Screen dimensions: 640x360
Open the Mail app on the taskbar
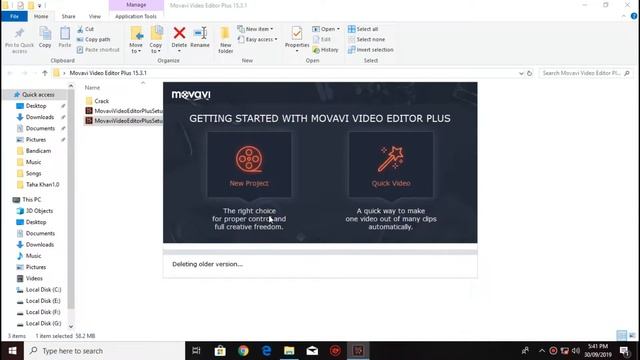312,351
